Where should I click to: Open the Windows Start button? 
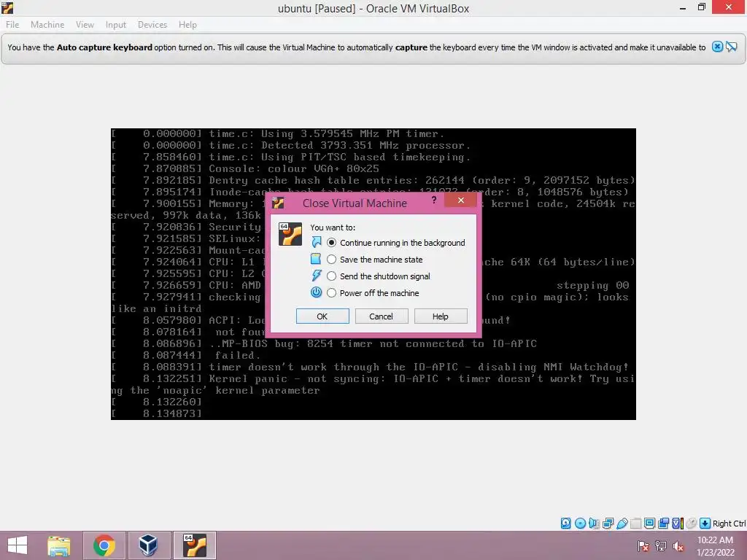[18, 545]
